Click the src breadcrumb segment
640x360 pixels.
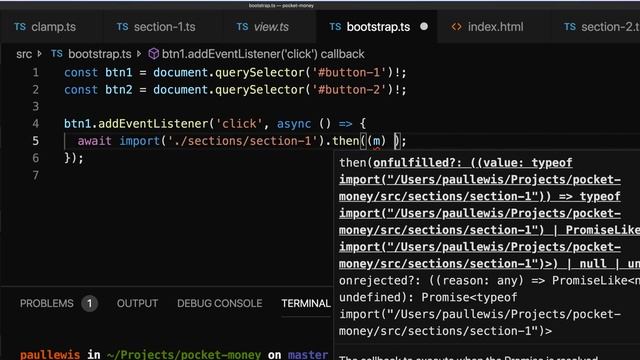coord(24,54)
